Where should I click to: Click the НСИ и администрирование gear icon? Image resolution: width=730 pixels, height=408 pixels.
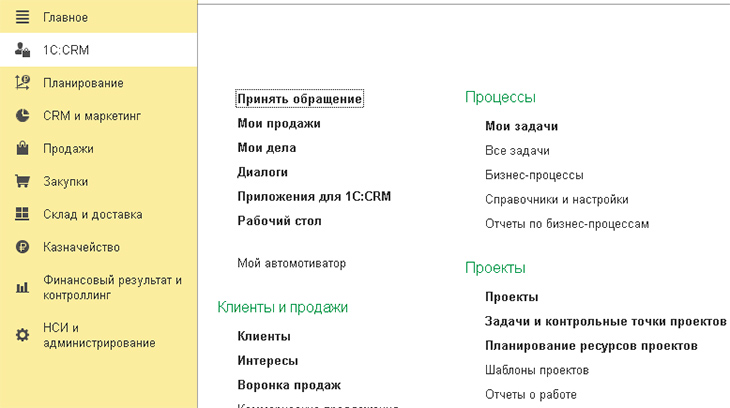pyautogui.click(x=22, y=335)
